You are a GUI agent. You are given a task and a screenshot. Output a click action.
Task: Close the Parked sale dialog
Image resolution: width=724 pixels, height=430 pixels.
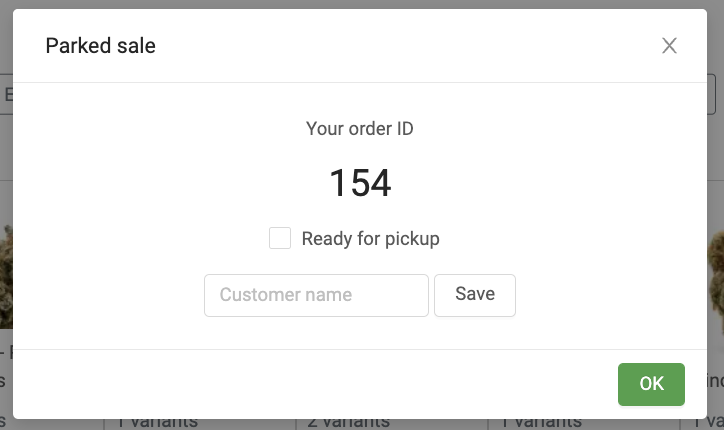click(669, 46)
